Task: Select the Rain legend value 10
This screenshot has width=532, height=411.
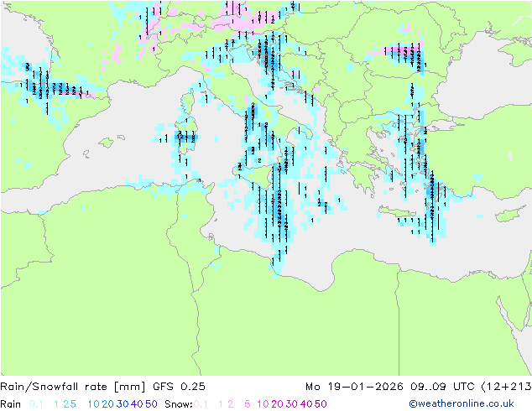Action: point(93,404)
